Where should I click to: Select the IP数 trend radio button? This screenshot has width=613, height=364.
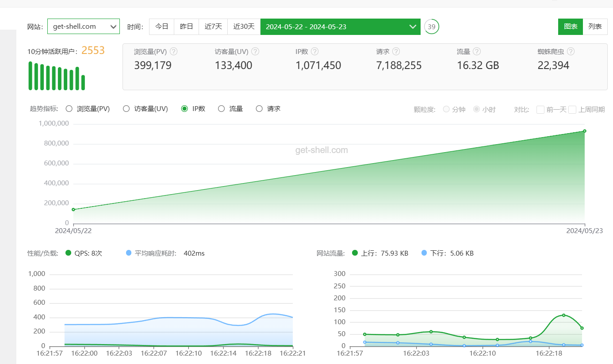coord(184,109)
